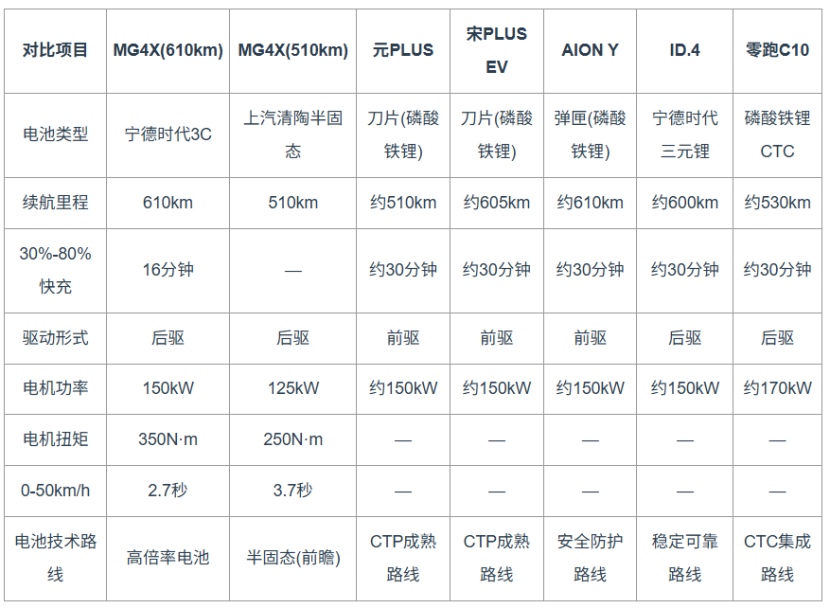This screenshot has width=830, height=608.
Task: Click 后驱 in the 零跑C10 column
Action: tap(777, 338)
